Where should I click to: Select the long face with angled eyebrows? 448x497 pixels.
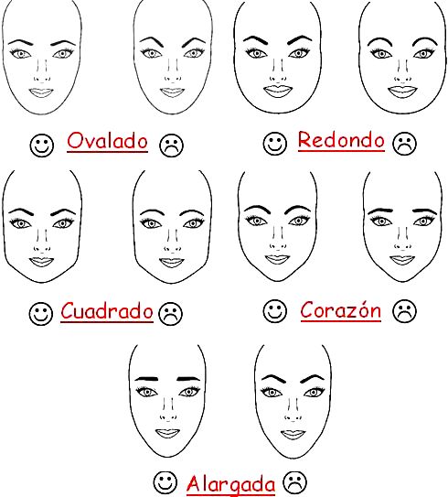pyautogui.click(x=293, y=401)
